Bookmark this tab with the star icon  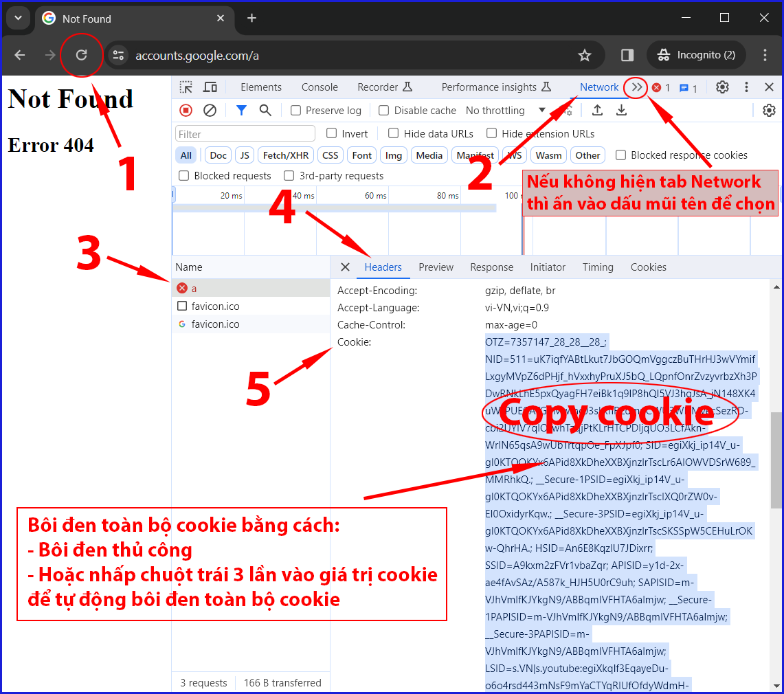585,56
